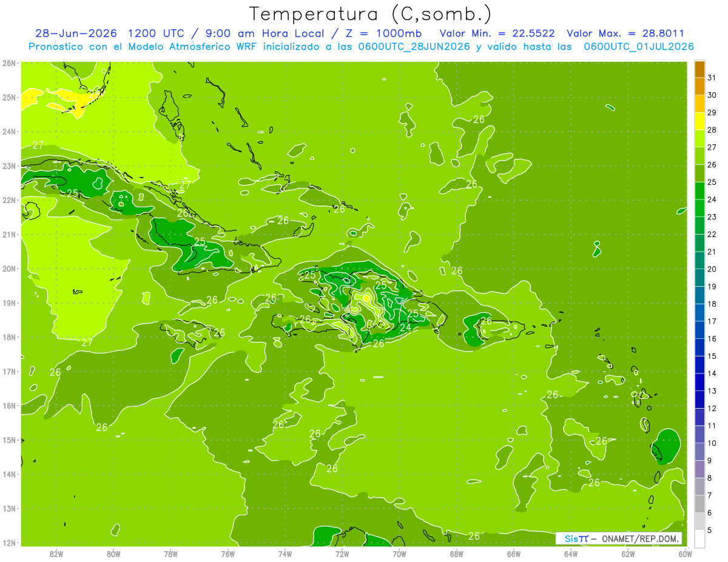Select the legend swatch between 29 and 30

click(699, 104)
